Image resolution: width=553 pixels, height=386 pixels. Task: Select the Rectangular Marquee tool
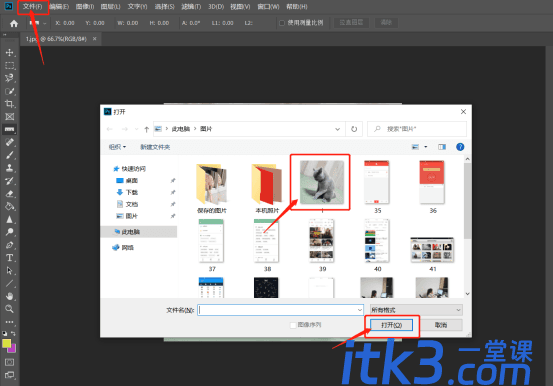[x=10, y=65]
